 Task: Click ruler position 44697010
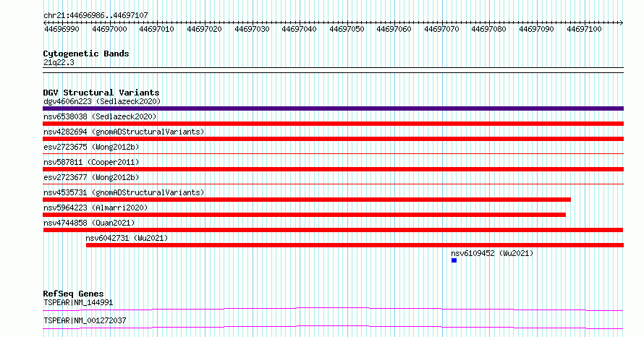(156, 29)
